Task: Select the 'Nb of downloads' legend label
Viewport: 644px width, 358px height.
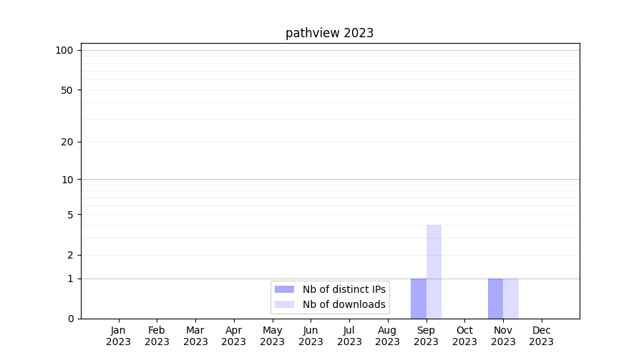Action: click(x=343, y=304)
